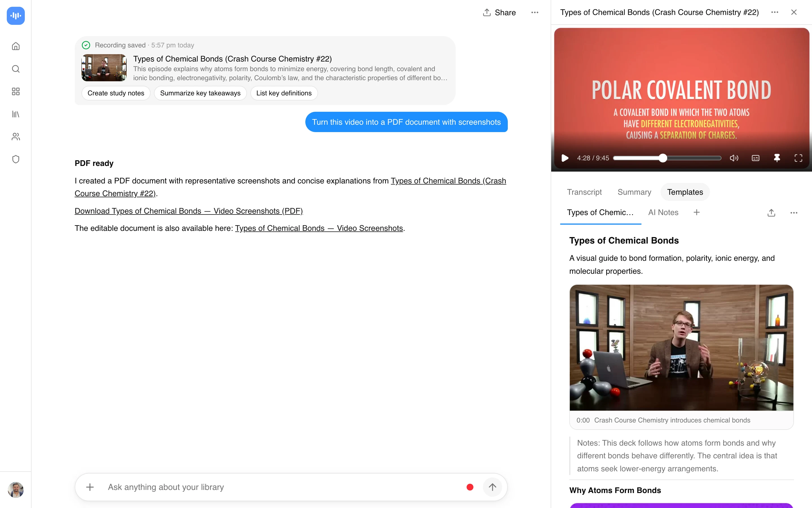Open the user profile avatar
The image size is (812, 508).
[x=16, y=490]
